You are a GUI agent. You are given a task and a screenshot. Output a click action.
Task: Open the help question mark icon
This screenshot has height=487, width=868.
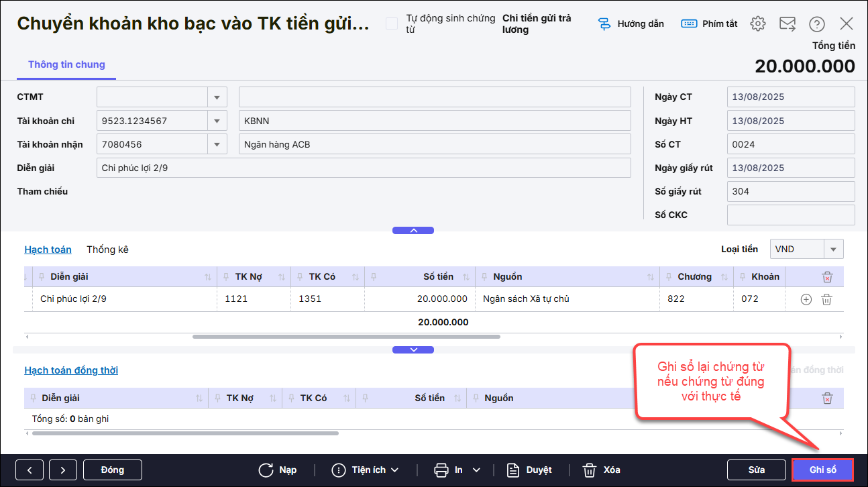click(x=816, y=24)
